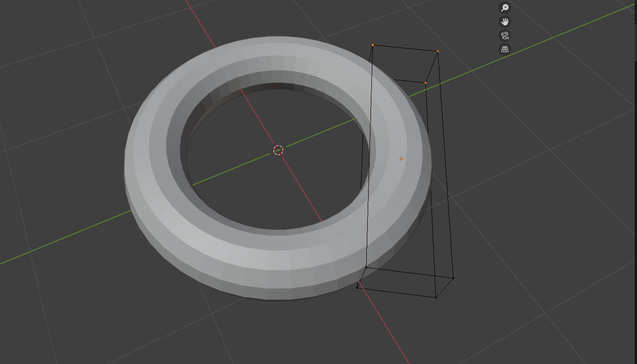The image size is (637, 364).
Task: Click the zoom view magnifier icon
Action: [x=505, y=7]
